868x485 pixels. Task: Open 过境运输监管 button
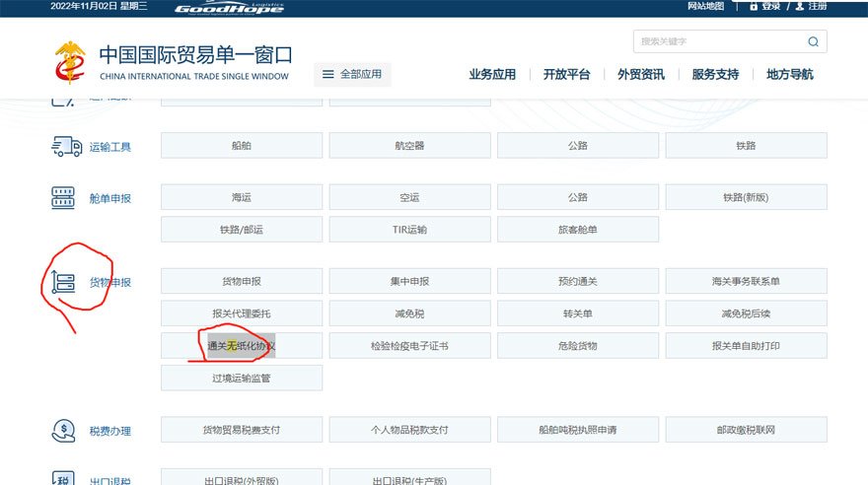point(242,379)
